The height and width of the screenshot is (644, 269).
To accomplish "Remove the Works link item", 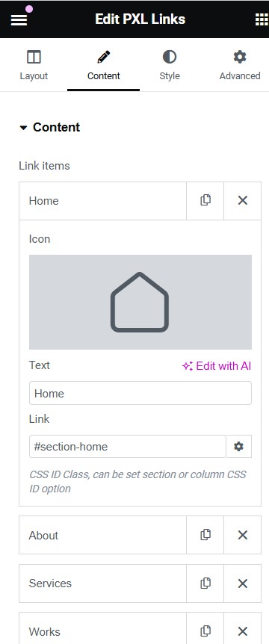I will pos(243,631).
